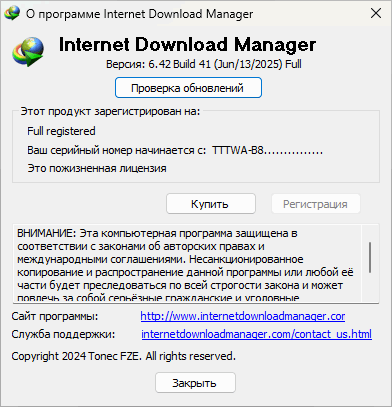Close the dialog using the X icon
The height and width of the screenshot is (407, 392).
376,14
